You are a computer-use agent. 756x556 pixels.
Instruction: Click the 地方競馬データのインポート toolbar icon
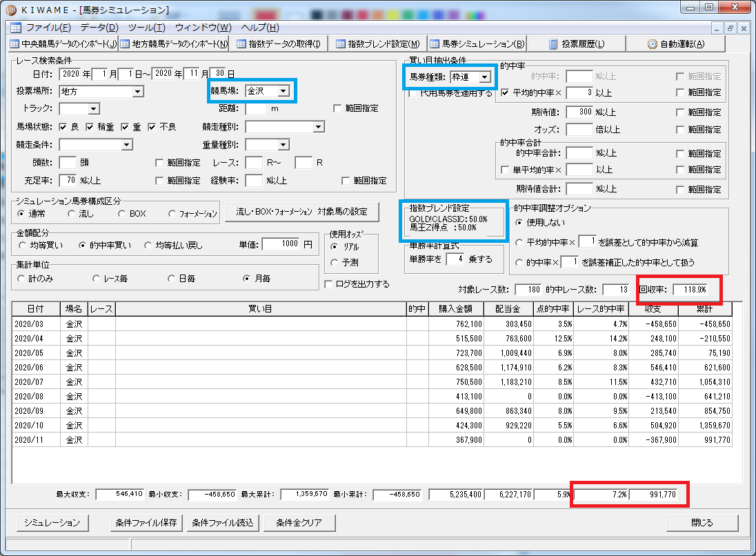(125, 44)
